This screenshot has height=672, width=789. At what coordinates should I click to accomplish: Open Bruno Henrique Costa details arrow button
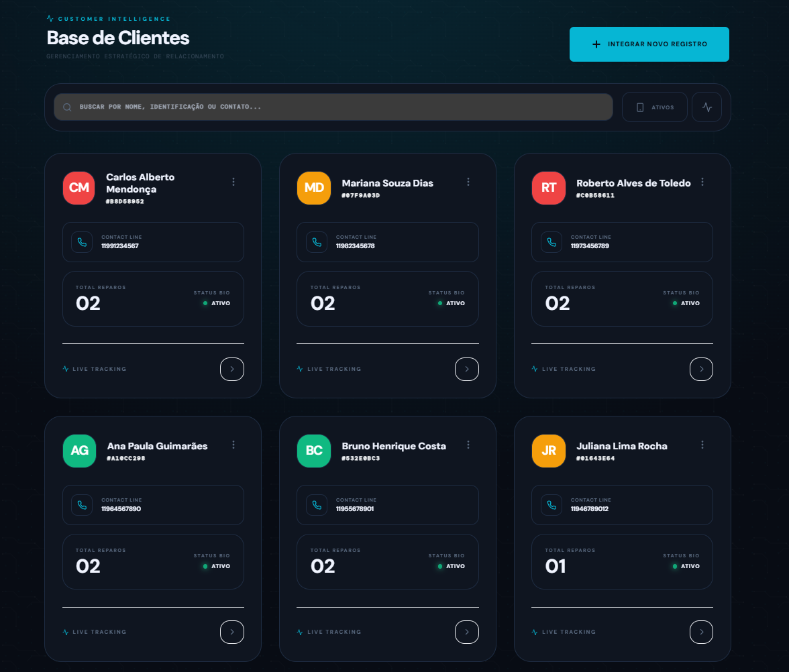click(x=467, y=632)
